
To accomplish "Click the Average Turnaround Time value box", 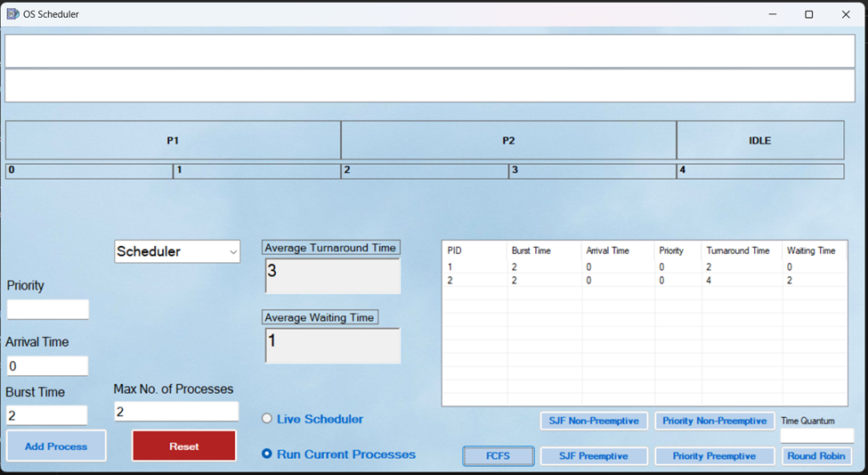I will [x=333, y=275].
